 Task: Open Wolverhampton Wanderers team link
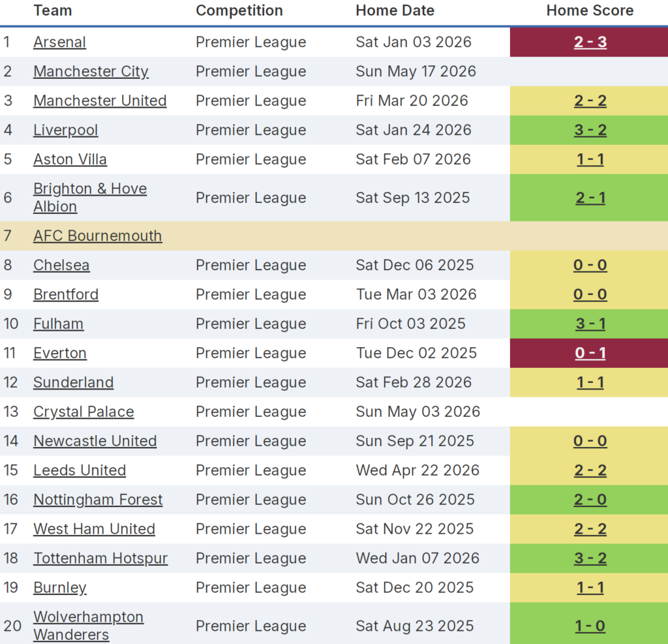[88, 625]
